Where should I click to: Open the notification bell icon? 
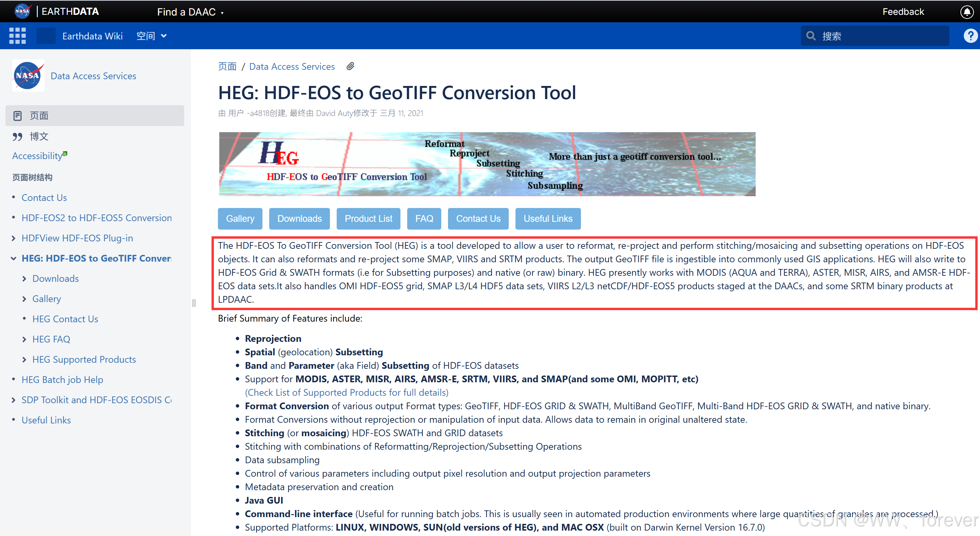coord(967,12)
